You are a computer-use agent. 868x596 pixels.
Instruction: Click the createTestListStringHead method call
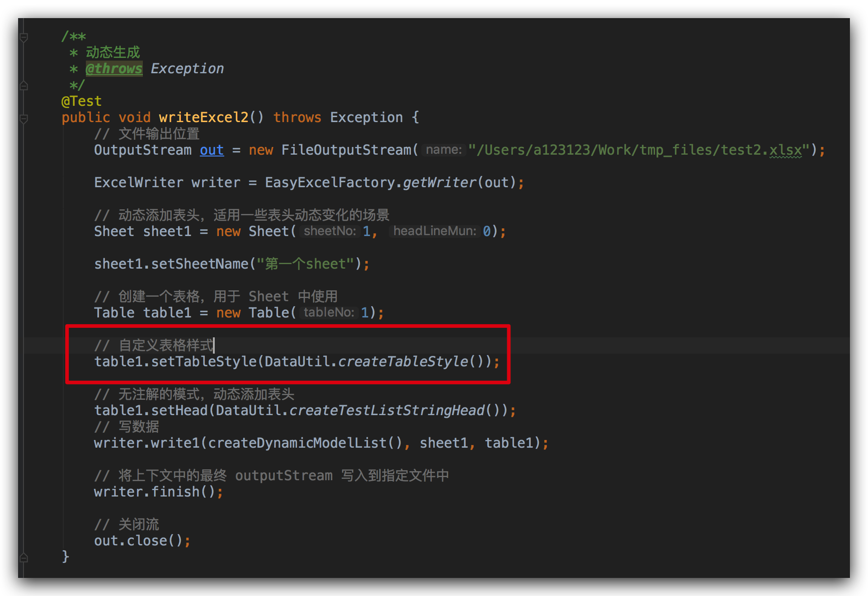click(387, 411)
